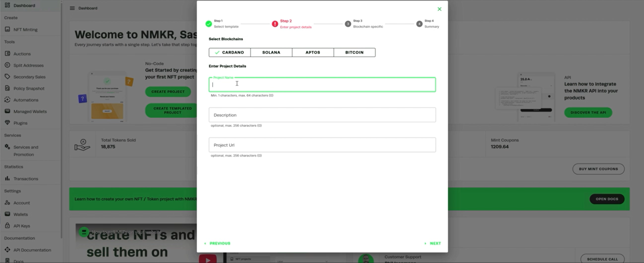Click the Project Url field

pyautogui.click(x=322, y=145)
